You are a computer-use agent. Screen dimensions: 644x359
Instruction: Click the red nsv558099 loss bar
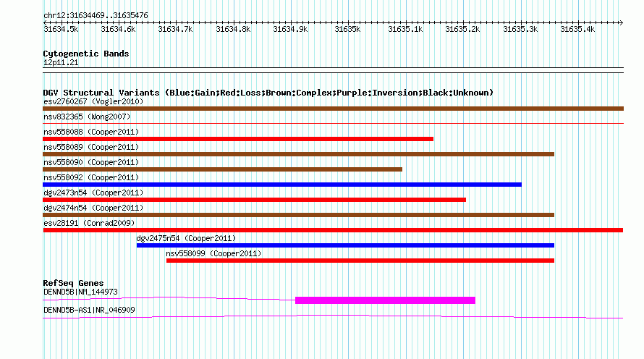pyautogui.click(x=360, y=261)
